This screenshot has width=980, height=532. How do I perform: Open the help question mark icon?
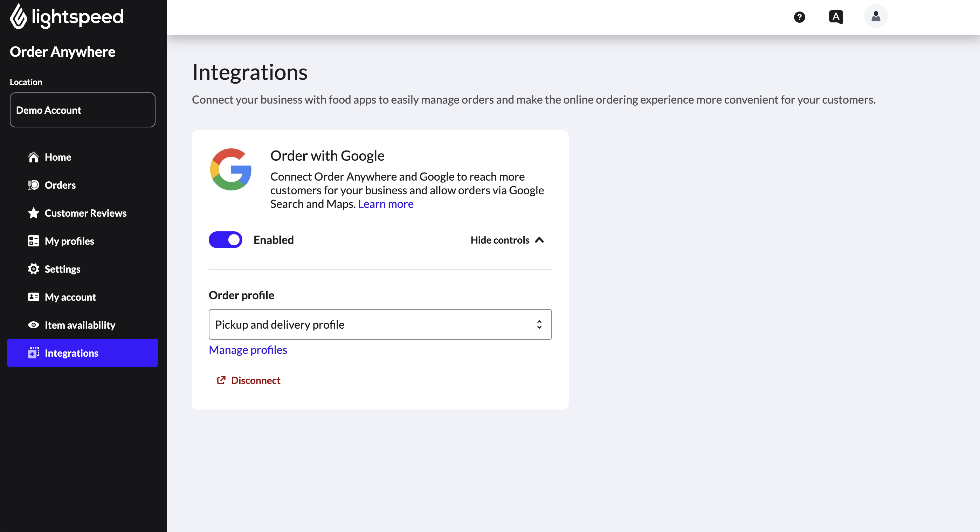[800, 17]
